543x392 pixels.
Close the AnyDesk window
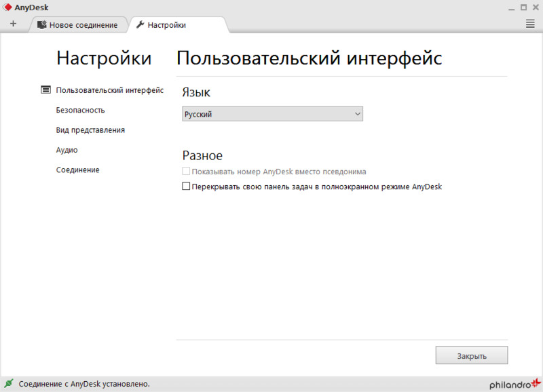(x=536, y=7)
